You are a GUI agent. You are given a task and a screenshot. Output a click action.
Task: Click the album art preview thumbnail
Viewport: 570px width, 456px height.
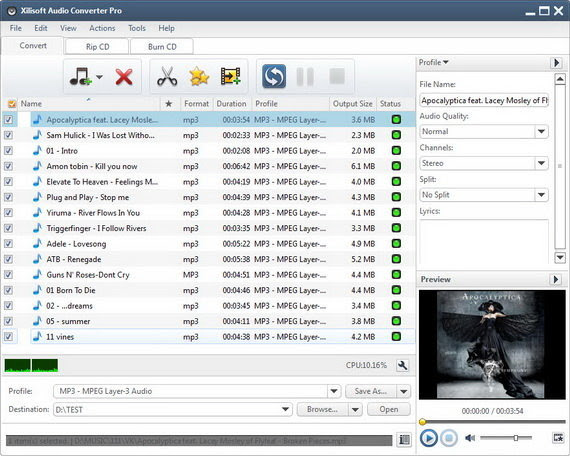(x=492, y=344)
